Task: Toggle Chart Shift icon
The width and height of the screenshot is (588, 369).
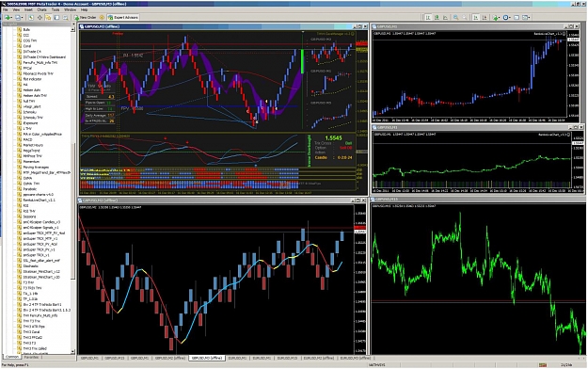Action: (485, 17)
